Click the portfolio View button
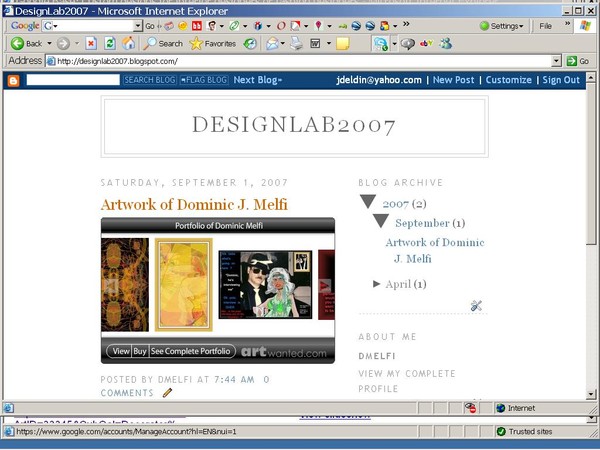 click(121, 351)
